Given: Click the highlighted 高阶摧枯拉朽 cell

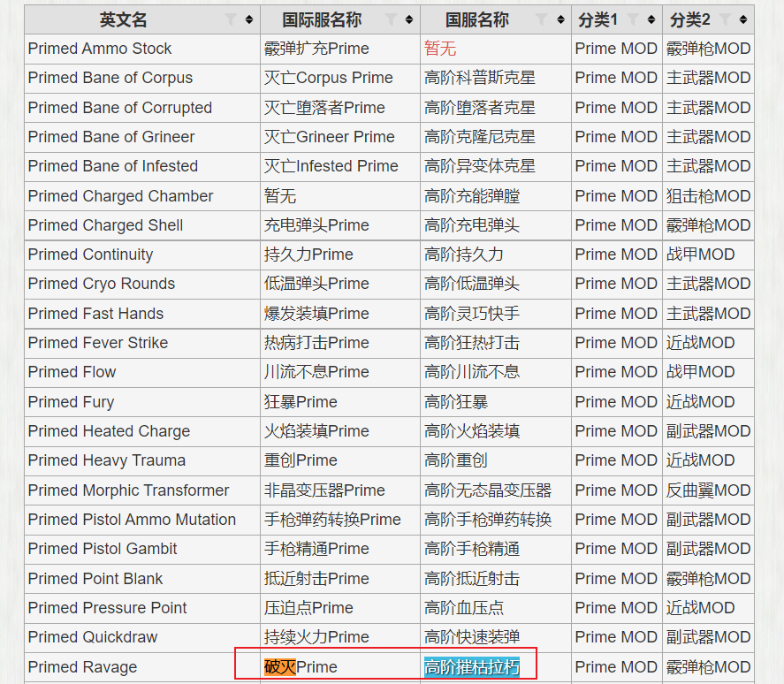Looking at the screenshot, I should click(496, 667).
